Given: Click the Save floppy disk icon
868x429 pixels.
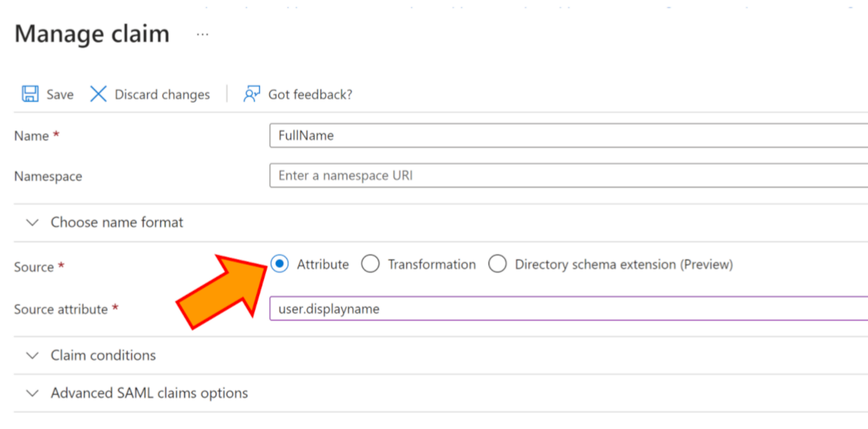Looking at the screenshot, I should (30, 94).
